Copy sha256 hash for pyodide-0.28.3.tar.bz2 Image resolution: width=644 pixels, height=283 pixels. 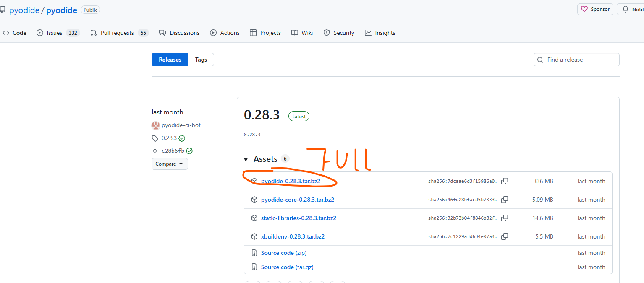click(x=505, y=181)
